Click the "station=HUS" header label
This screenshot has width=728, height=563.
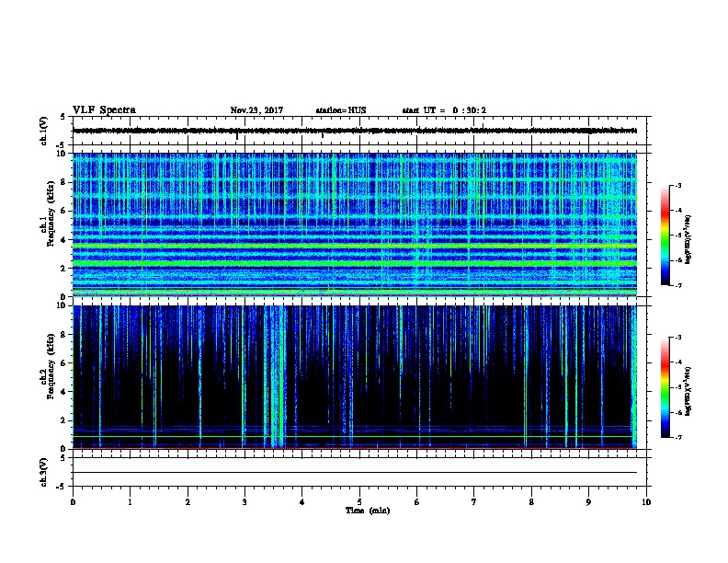click(x=341, y=110)
